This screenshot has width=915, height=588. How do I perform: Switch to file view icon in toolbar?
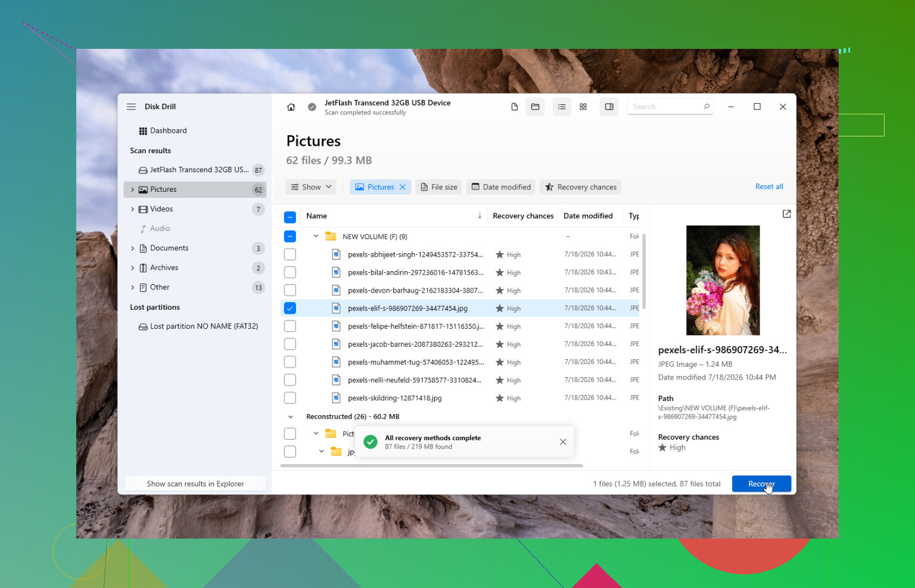(x=514, y=107)
